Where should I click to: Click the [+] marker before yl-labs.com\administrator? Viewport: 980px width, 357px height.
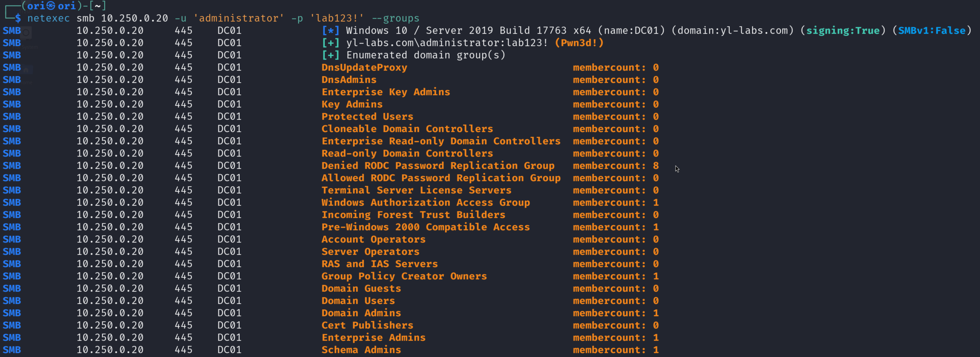[330, 42]
